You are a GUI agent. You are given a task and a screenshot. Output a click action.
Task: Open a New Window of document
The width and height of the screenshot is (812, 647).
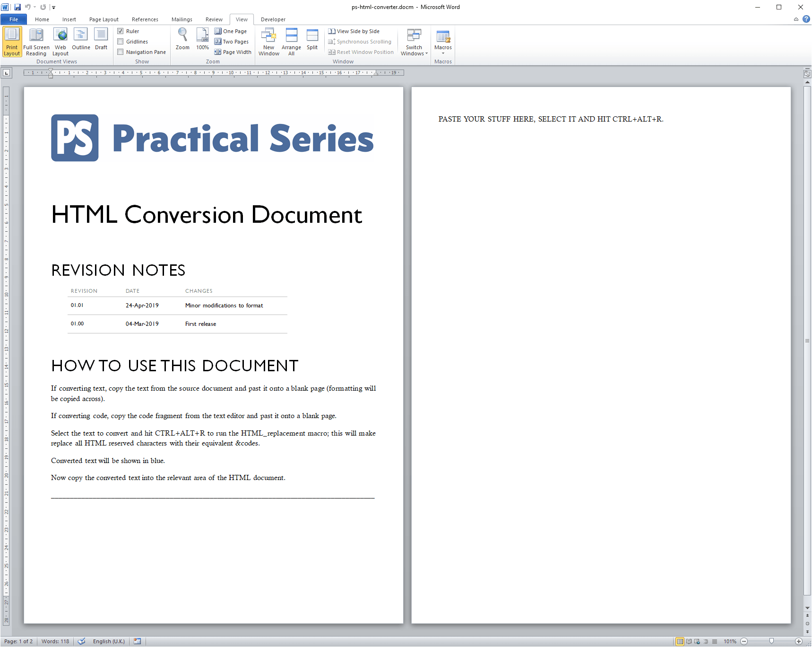pos(269,42)
